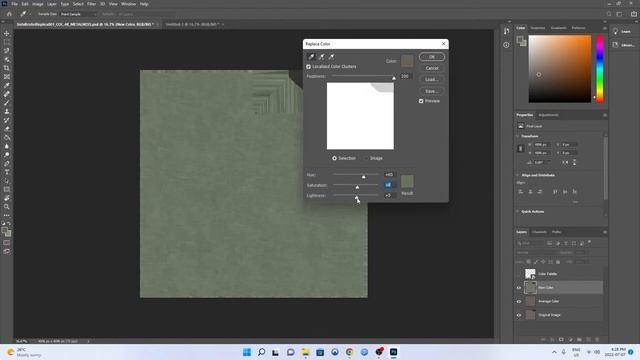
Task: Open the search icon at top right
Action: pos(609,14)
